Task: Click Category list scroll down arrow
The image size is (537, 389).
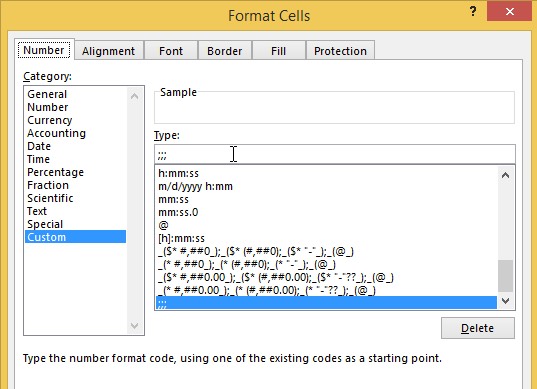Action: [x=135, y=325]
